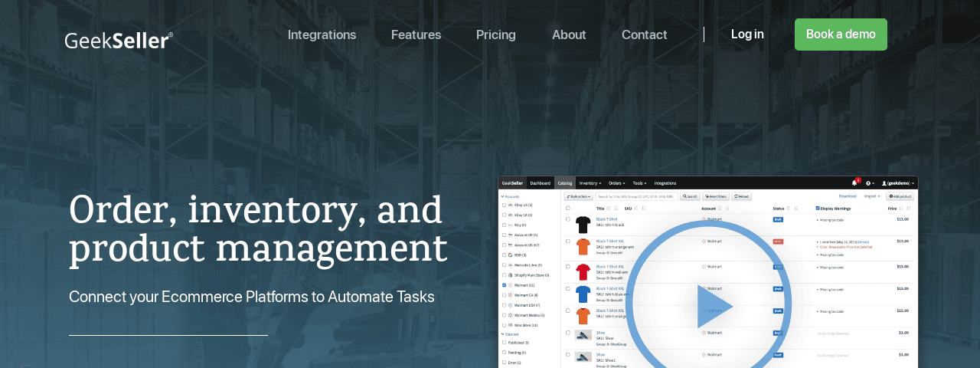Check the Published status filter checkbox
This screenshot has width=980, height=368.
[504, 343]
